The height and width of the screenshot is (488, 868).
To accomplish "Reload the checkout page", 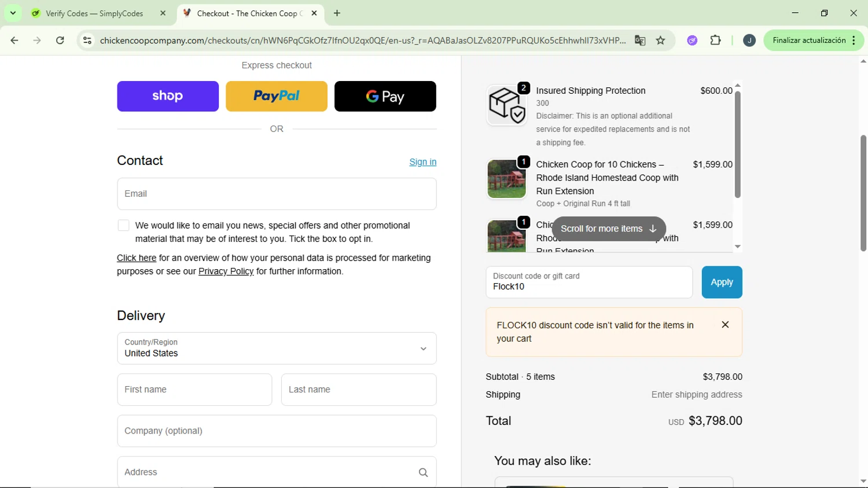I will click(x=60, y=41).
